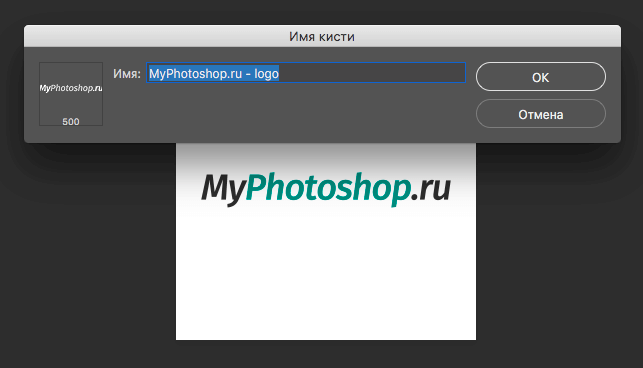This screenshot has height=368, width=643.
Task: Select the brush preview thumbnail labeled 500
Action: click(71, 94)
